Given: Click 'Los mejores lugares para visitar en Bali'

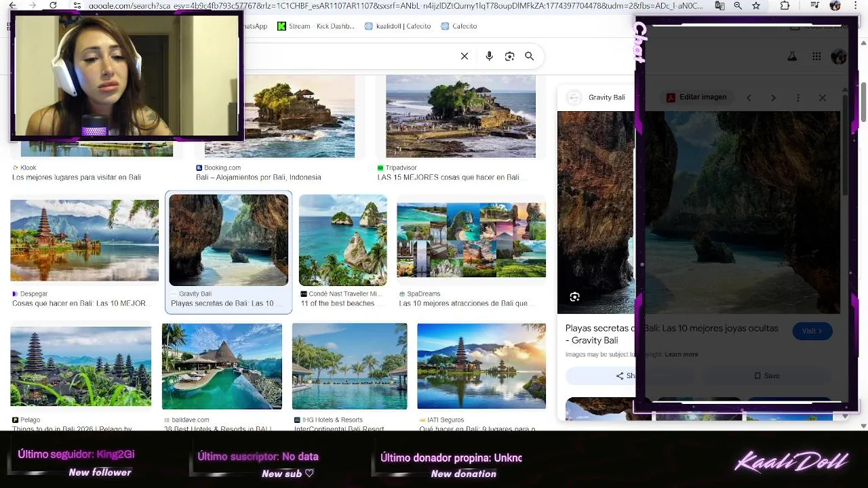Looking at the screenshot, I should tap(77, 177).
